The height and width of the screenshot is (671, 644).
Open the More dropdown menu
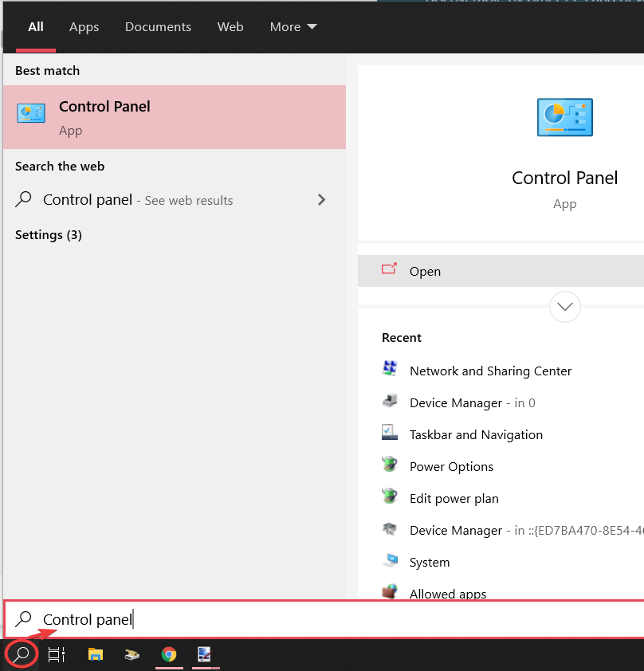click(293, 27)
